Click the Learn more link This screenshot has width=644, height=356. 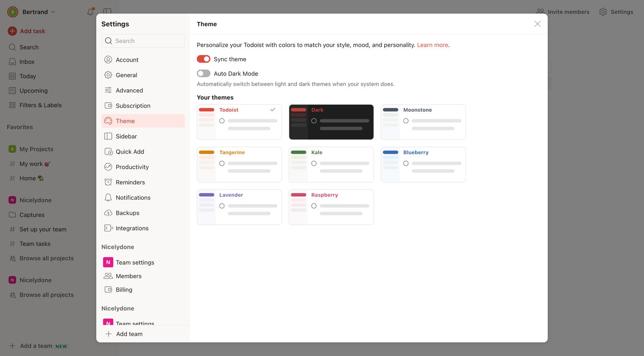(432, 45)
